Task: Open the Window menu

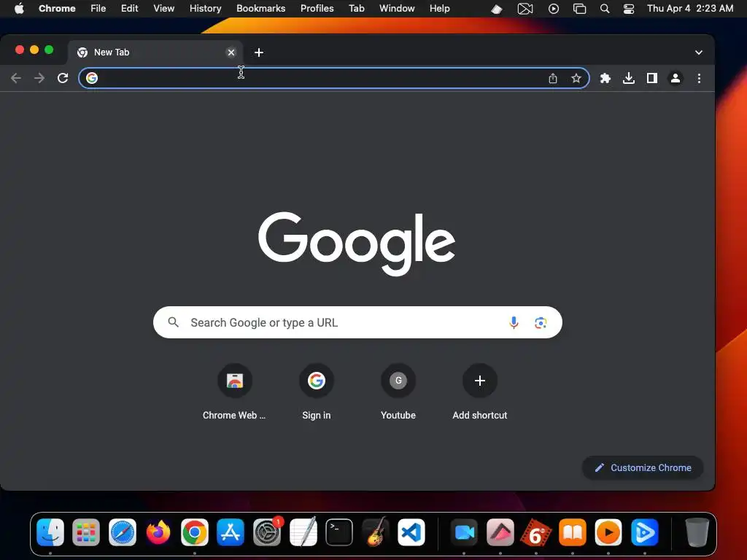Action: tap(397, 9)
